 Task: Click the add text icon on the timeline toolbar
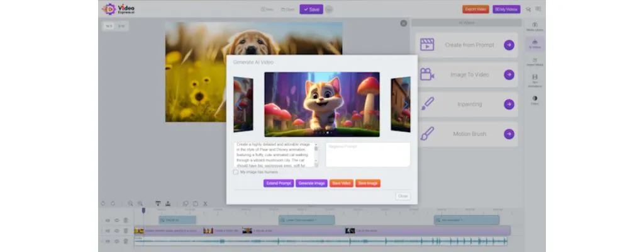(158, 203)
